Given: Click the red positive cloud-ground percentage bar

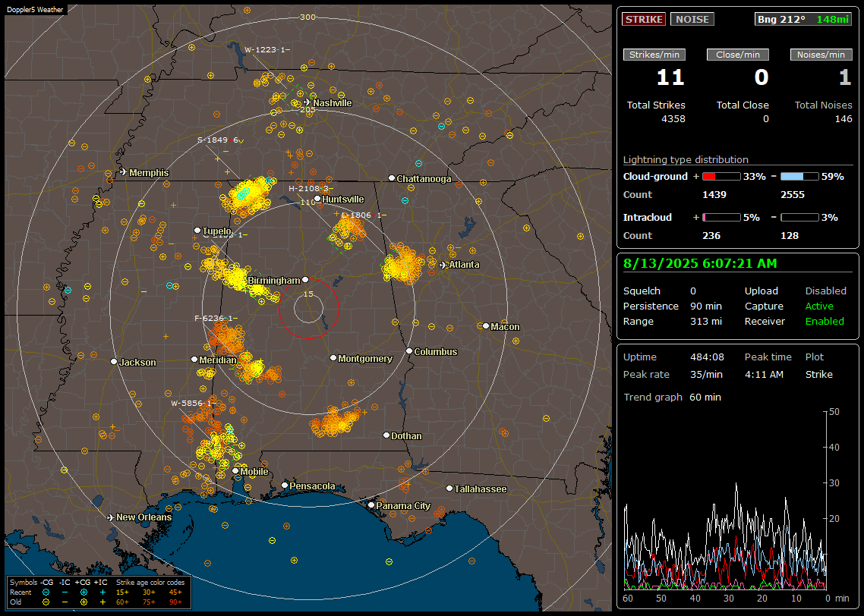Looking at the screenshot, I should tap(721, 176).
